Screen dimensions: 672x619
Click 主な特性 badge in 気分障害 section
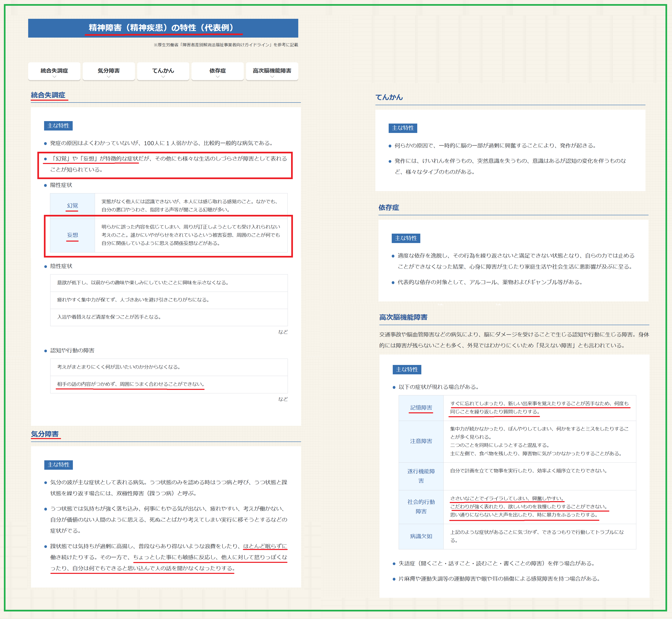pos(59,465)
